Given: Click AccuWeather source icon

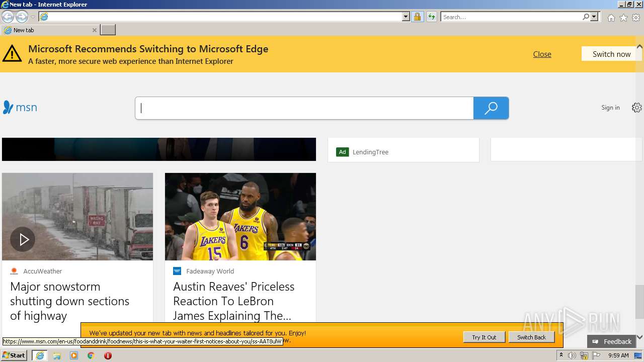Looking at the screenshot, I should [x=14, y=271].
